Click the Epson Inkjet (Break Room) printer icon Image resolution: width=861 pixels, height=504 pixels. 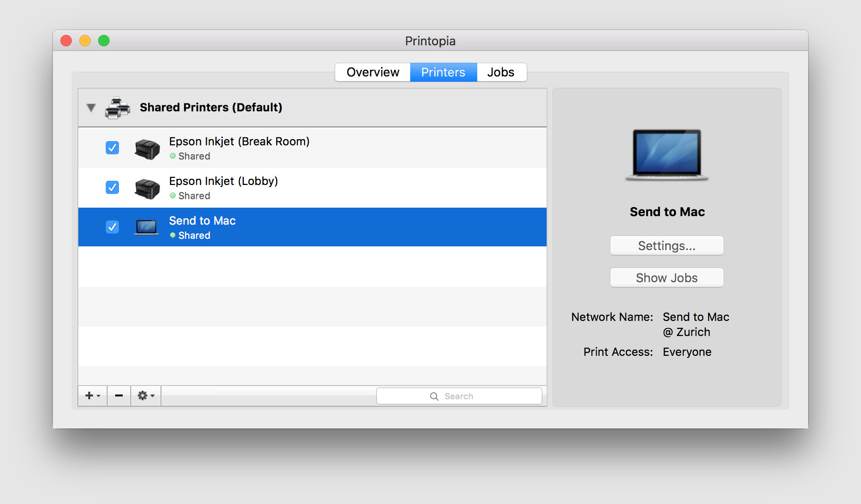tap(147, 149)
